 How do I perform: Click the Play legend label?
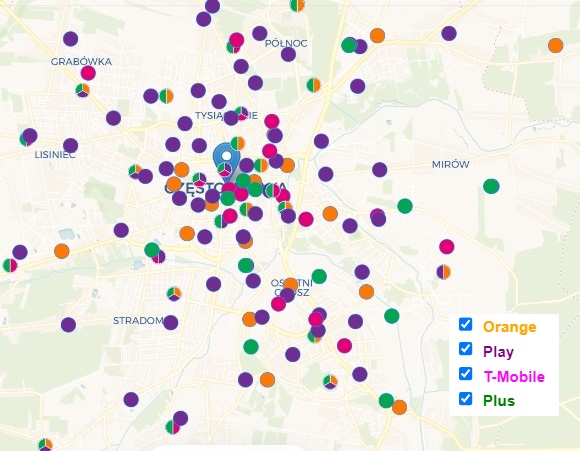pos(498,351)
